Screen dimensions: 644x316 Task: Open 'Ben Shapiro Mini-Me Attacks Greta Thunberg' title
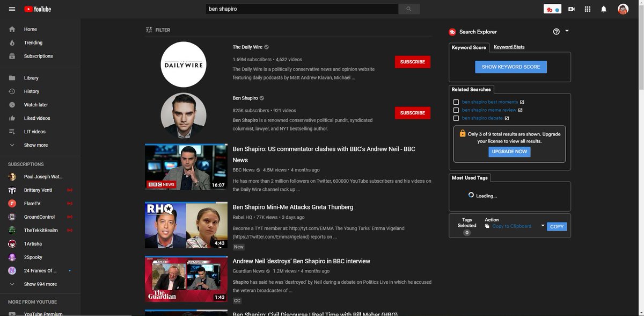tap(292, 207)
